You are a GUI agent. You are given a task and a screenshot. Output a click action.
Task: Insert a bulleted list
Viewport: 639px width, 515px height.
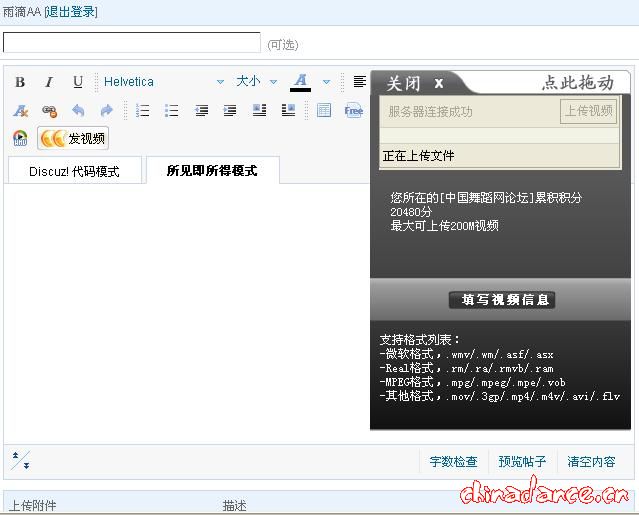coord(172,110)
